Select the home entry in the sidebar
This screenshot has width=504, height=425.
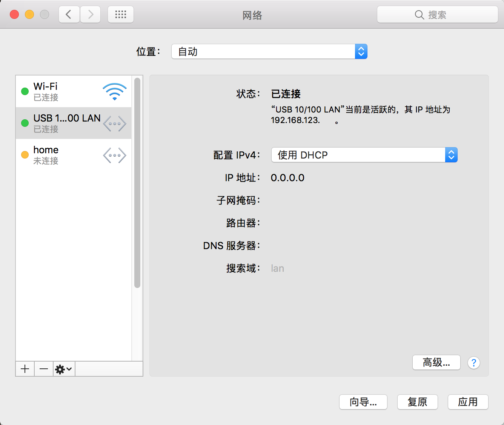(60, 155)
